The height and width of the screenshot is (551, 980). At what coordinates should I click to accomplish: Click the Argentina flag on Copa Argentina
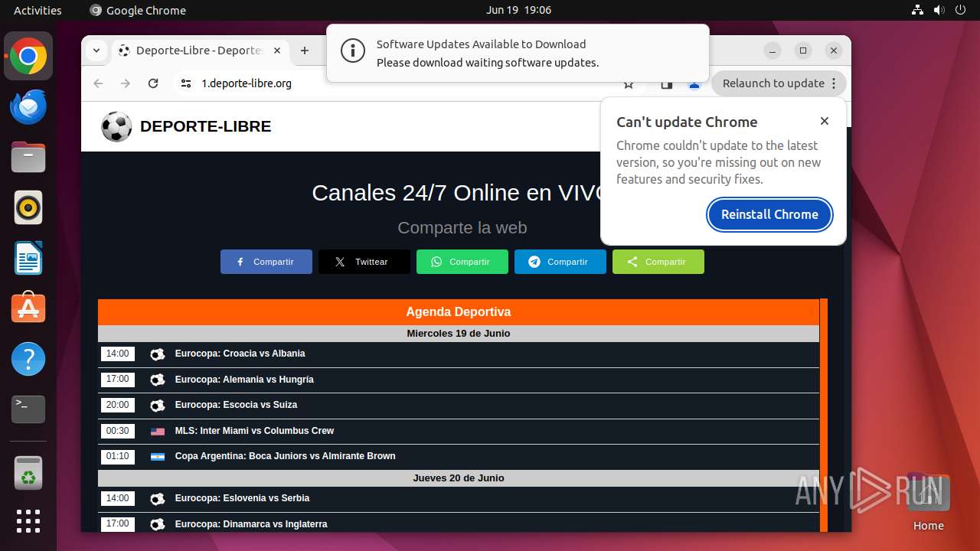(x=158, y=457)
